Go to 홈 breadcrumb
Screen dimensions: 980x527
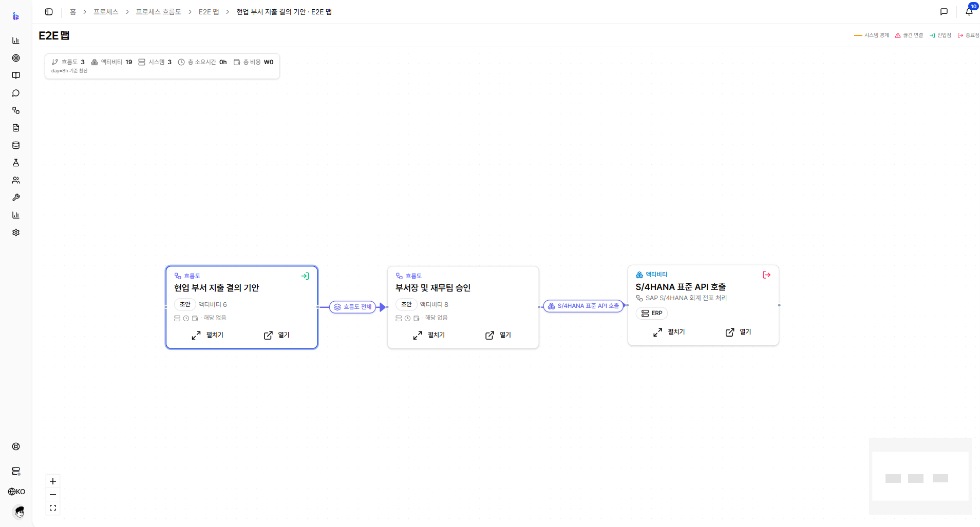click(x=73, y=12)
